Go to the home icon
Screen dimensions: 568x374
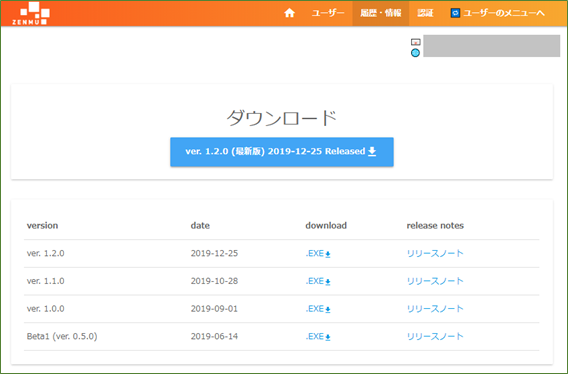pyautogui.click(x=289, y=13)
